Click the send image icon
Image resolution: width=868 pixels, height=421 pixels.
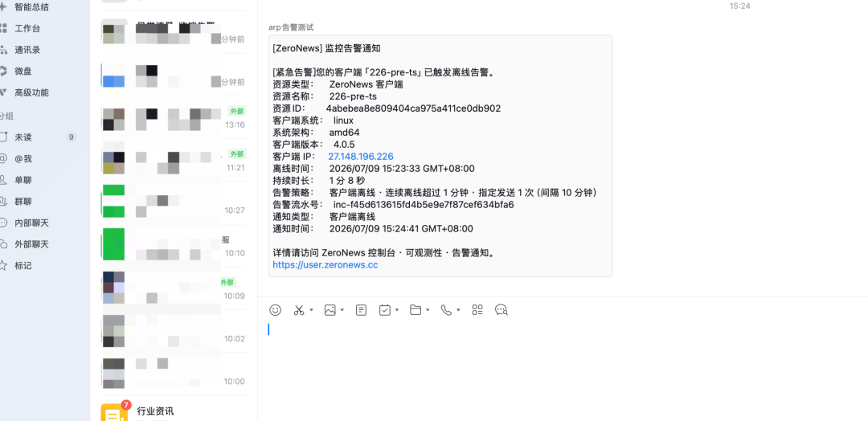pyautogui.click(x=330, y=310)
